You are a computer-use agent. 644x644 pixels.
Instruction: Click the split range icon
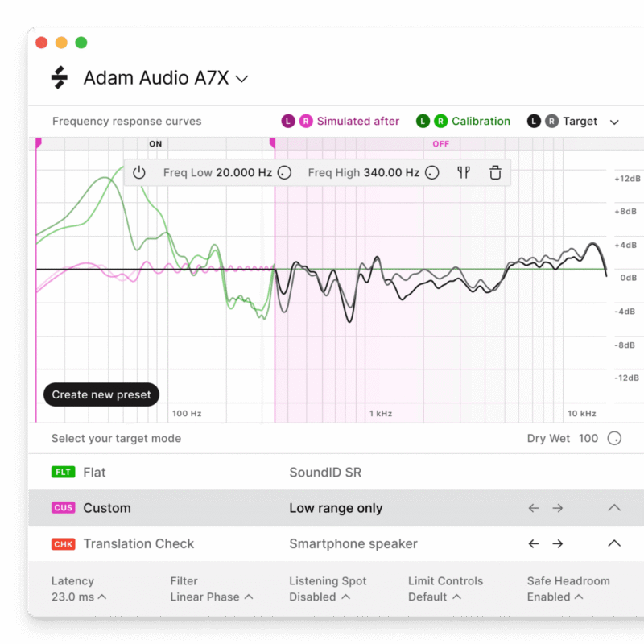(x=464, y=172)
